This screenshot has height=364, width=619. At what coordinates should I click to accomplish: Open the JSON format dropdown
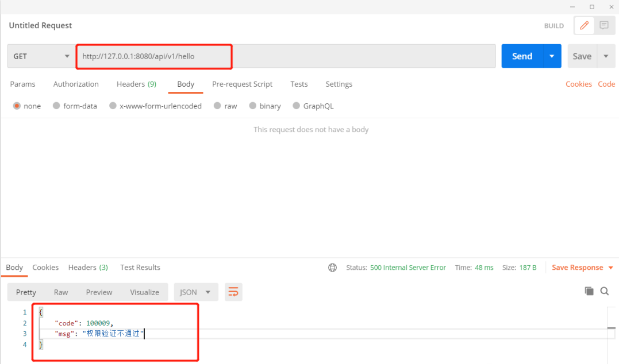point(196,292)
